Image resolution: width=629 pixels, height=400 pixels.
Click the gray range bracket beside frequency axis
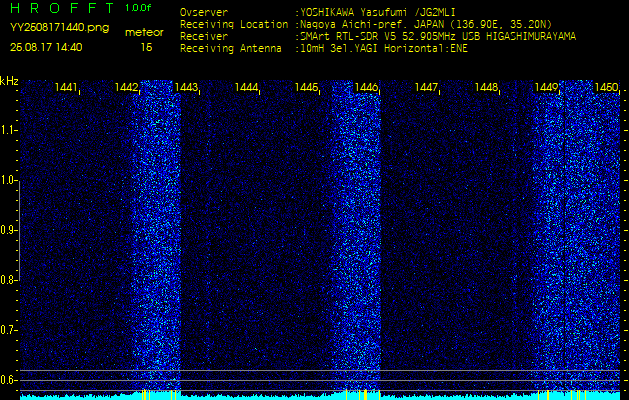click(x=18, y=230)
